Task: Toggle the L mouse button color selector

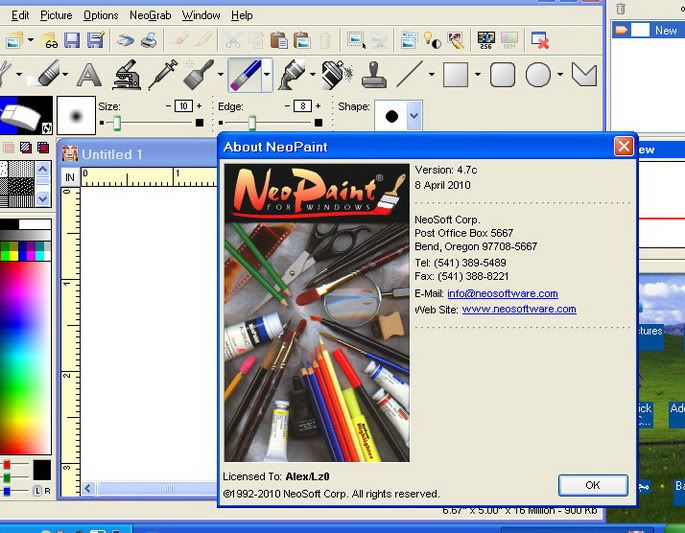Action: coord(37,491)
